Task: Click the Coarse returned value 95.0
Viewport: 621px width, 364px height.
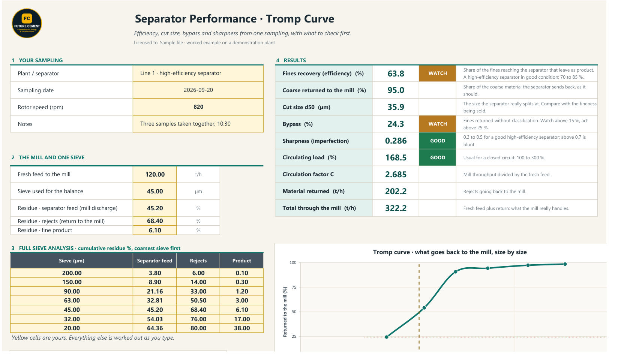Action: [396, 90]
